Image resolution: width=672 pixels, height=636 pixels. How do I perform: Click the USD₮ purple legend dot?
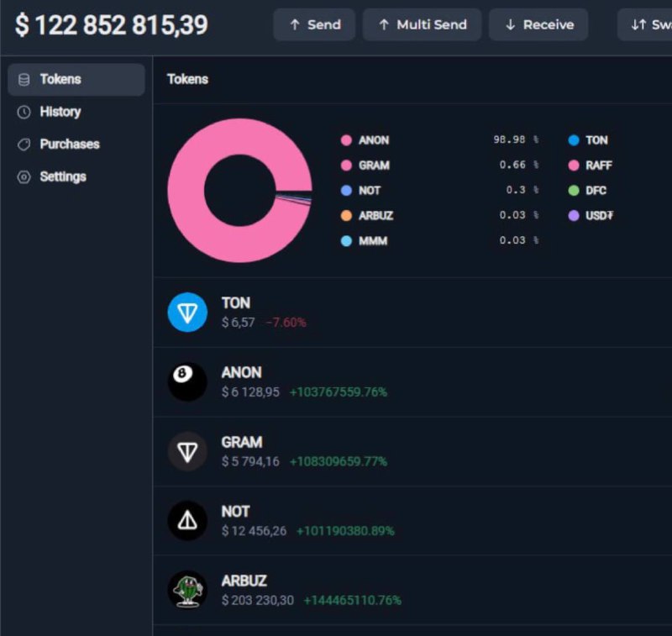(x=574, y=216)
